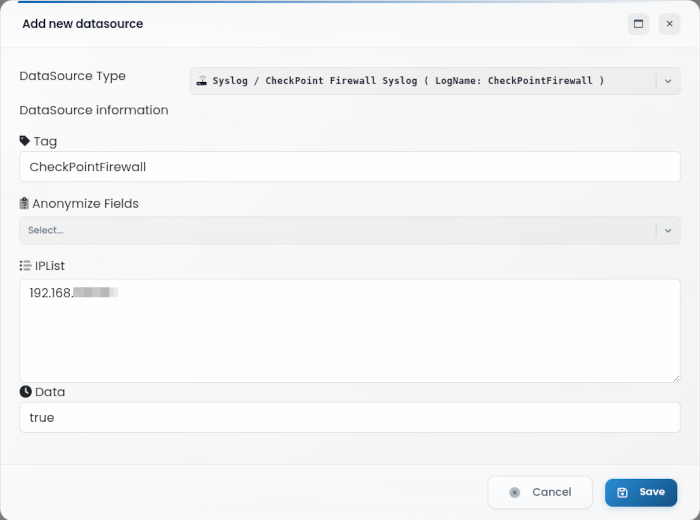Screen dimensions: 700x520
Task: Click the floppy disk icon on Save
Action: tap(622, 492)
